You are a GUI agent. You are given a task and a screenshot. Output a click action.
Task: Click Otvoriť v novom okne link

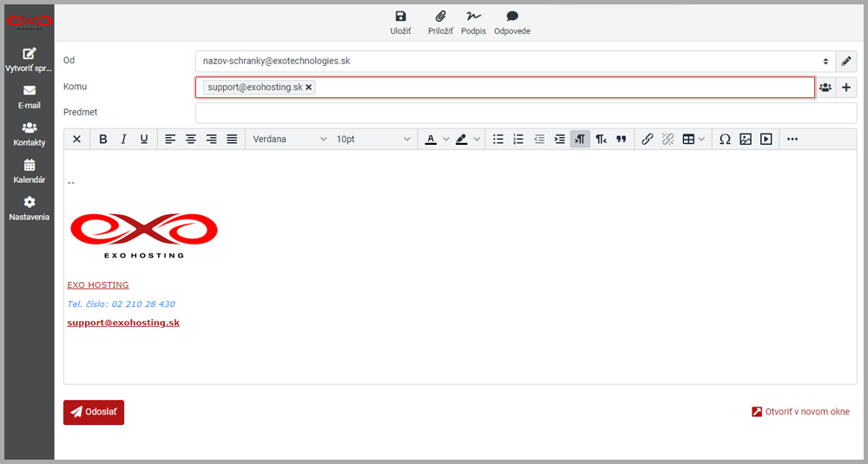(x=800, y=412)
